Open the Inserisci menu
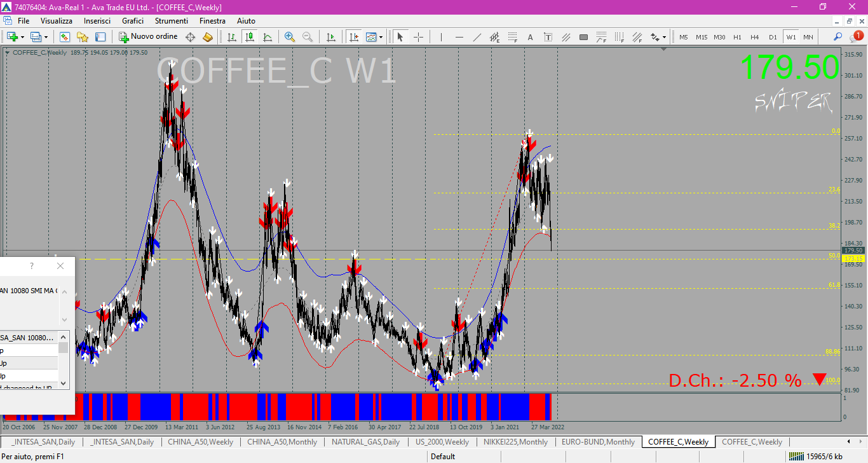The width and height of the screenshot is (868, 463). 97,21
